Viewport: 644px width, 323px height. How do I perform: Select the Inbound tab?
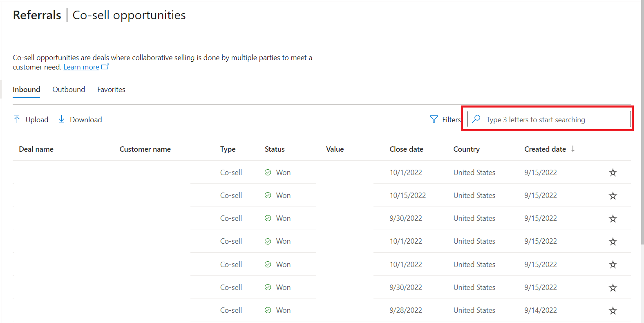click(x=27, y=90)
